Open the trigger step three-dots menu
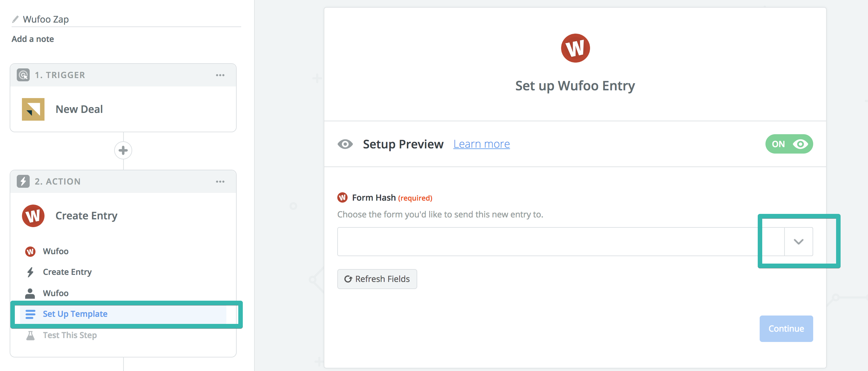This screenshot has width=868, height=371. [x=220, y=75]
